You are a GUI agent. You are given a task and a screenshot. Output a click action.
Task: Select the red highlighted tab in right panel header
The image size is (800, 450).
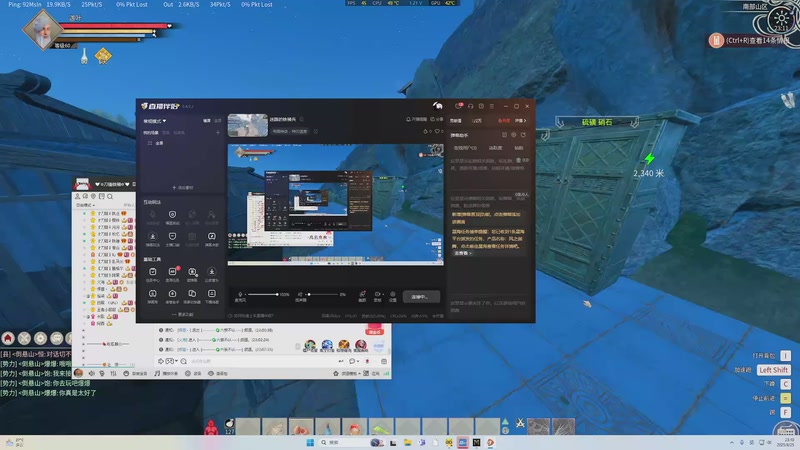pyautogui.click(x=504, y=121)
